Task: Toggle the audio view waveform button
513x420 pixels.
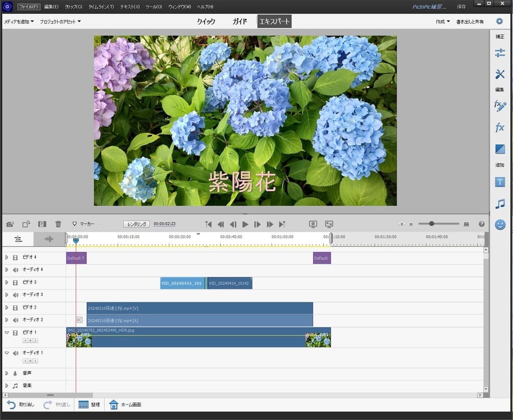Action: click(49, 239)
